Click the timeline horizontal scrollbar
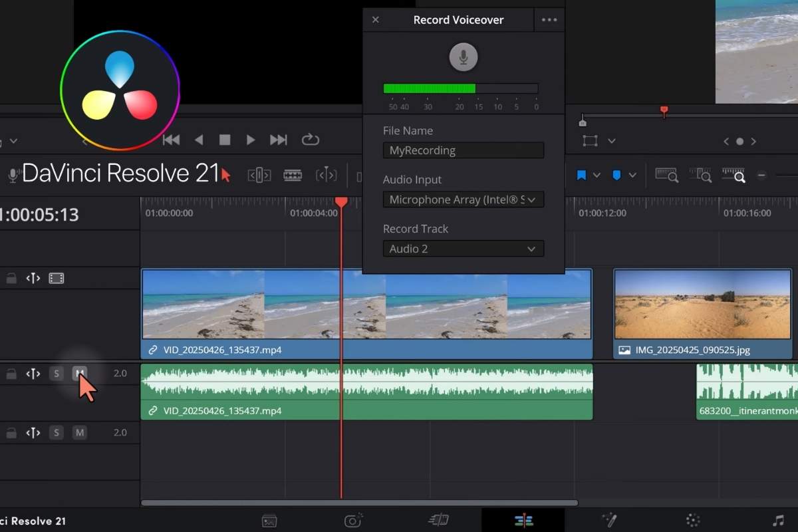The image size is (798, 532). 360,503
